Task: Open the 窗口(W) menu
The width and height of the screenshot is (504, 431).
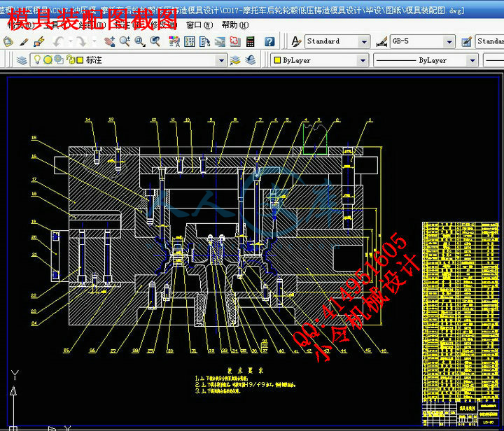Action: tap(199, 25)
